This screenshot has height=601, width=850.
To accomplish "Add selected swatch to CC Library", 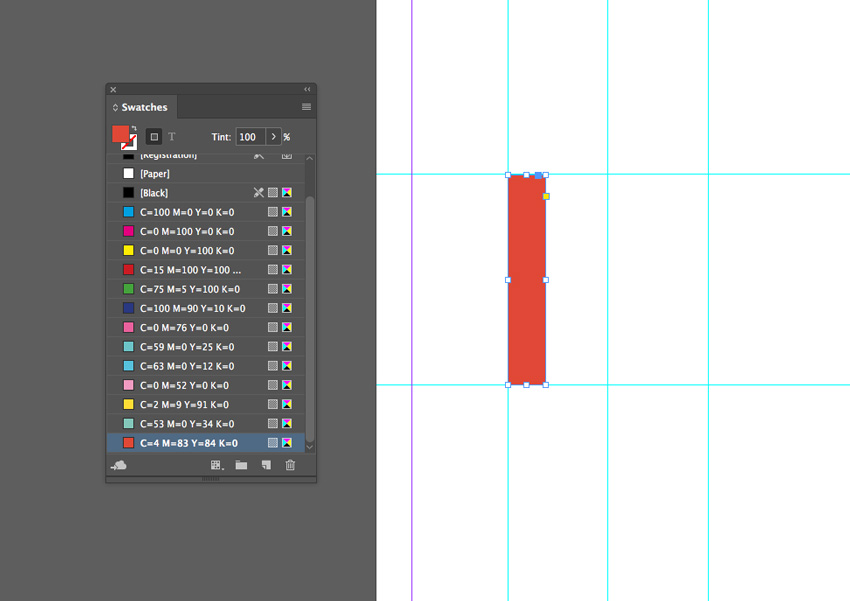I will [119, 465].
